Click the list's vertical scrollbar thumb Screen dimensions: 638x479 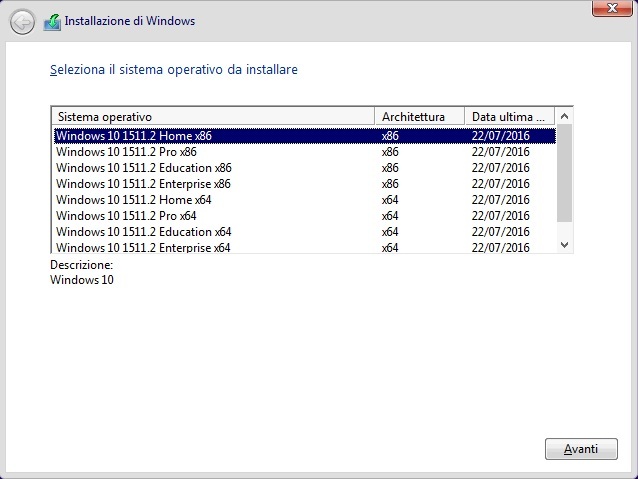(x=564, y=173)
